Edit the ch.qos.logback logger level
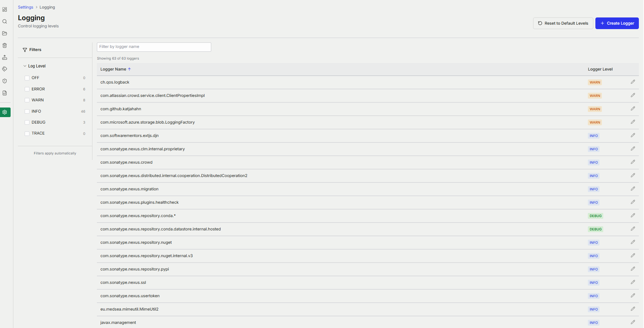The width and height of the screenshot is (644, 328). tap(633, 82)
